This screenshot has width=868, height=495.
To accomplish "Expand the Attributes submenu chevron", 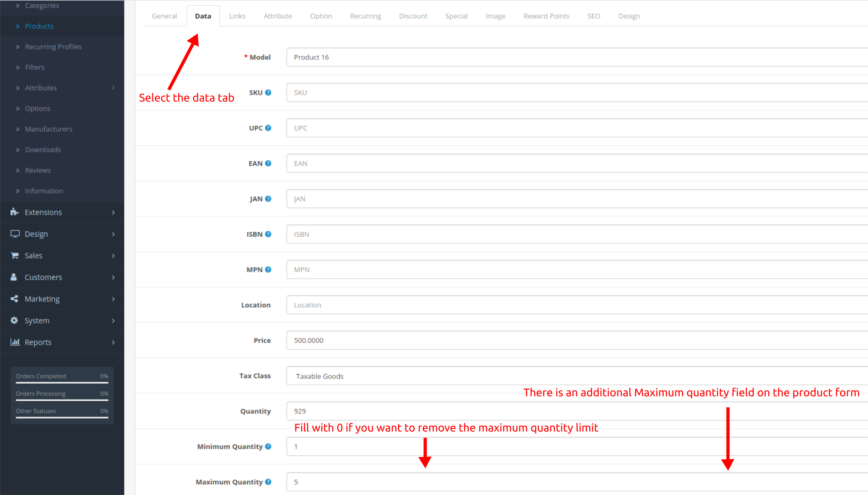I will (x=113, y=88).
